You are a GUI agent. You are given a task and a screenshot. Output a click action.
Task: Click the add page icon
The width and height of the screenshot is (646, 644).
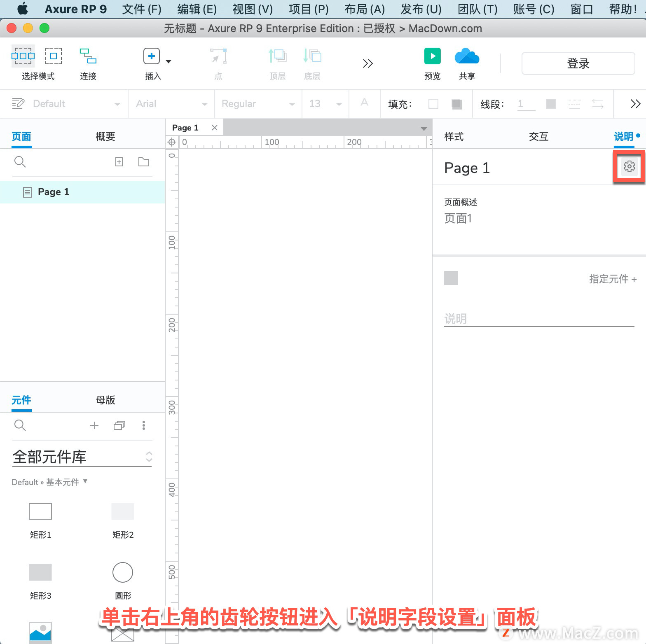click(119, 162)
